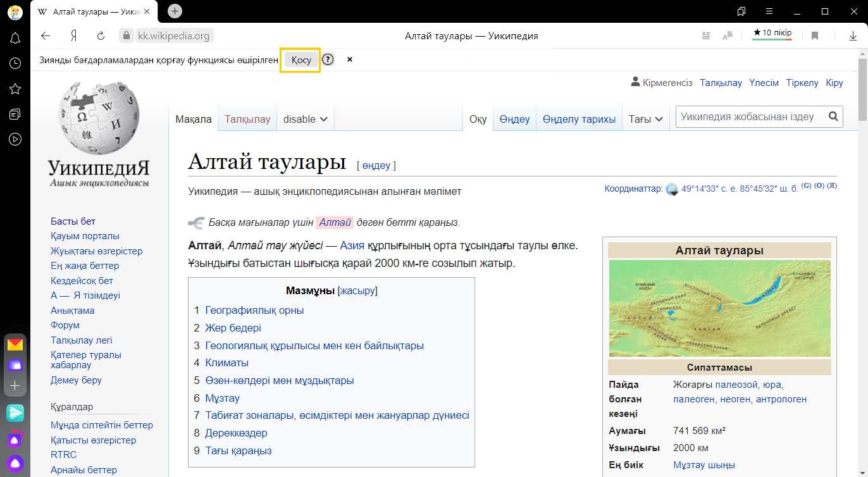Image resolution: width=868 pixels, height=477 pixels.
Task: Expand the Тағы dropdown menu
Action: [x=645, y=119]
